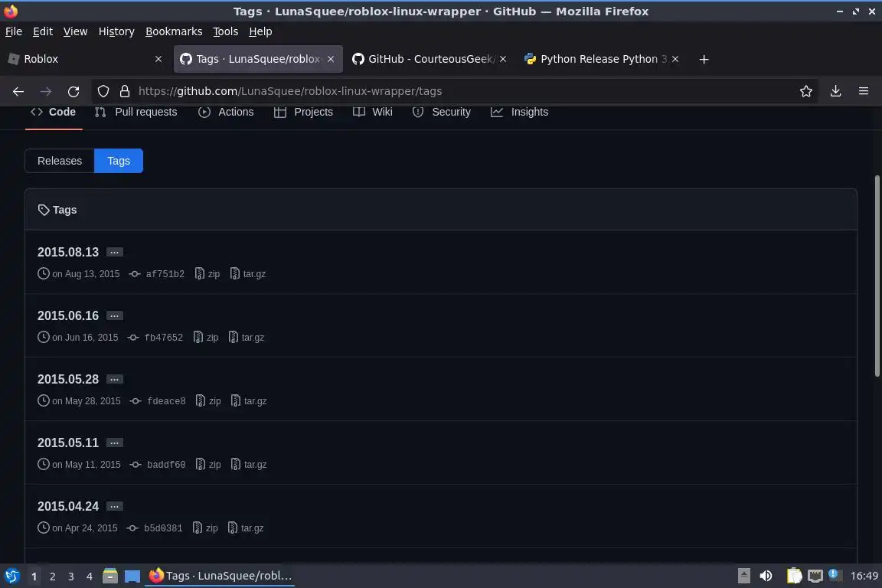Open the File menu
This screenshot has width=882, height=588.
14,31
